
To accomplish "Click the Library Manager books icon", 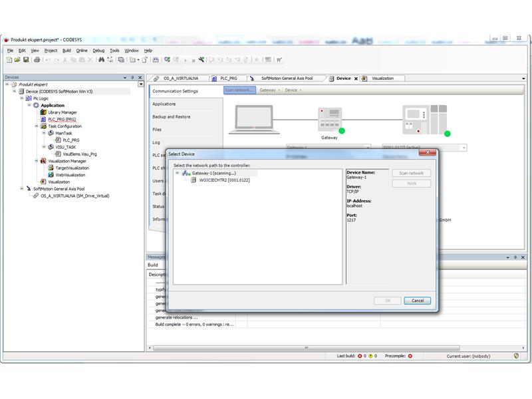I will pos(43,112).
